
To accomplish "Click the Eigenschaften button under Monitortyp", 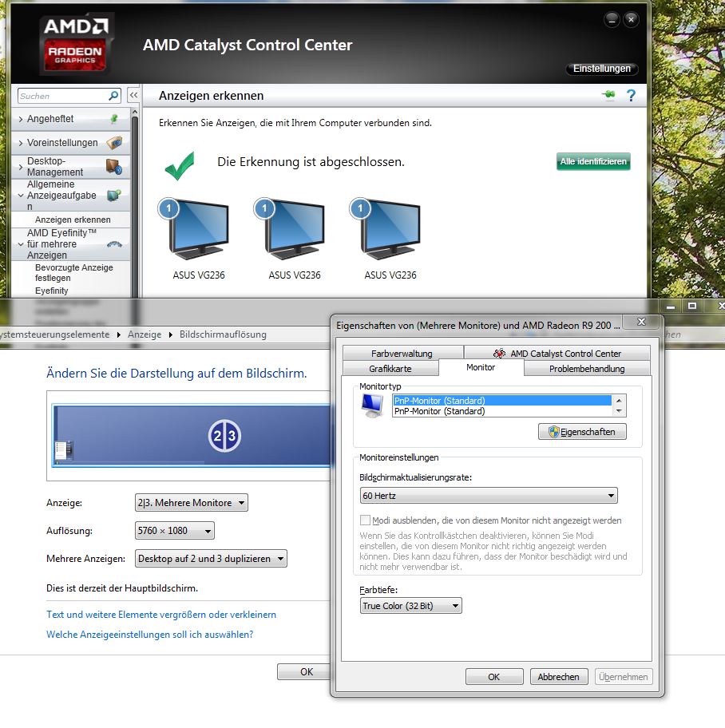I will point(582,432).
